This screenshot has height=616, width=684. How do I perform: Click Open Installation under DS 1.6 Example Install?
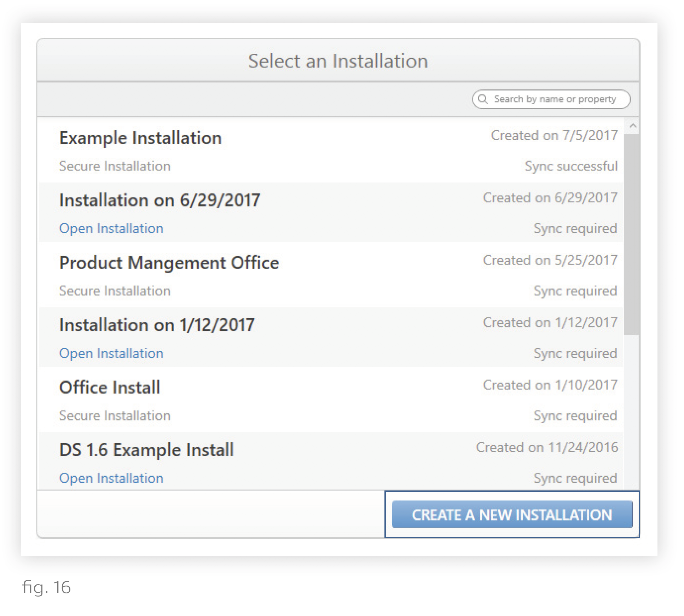tap(111, 478)
